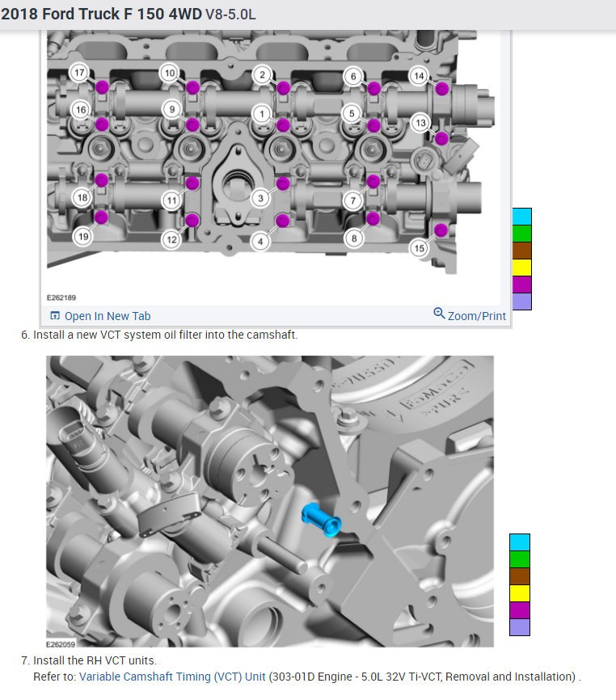The width and height of the screenshot is (616, 700).
Task: Select magenta swatch beside VCT filter image
Action: point(520,610)
